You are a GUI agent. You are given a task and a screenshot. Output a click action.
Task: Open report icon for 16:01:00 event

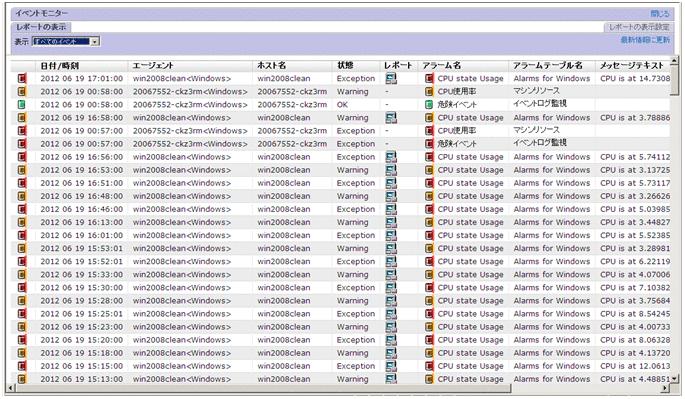[x=391, y=235]
